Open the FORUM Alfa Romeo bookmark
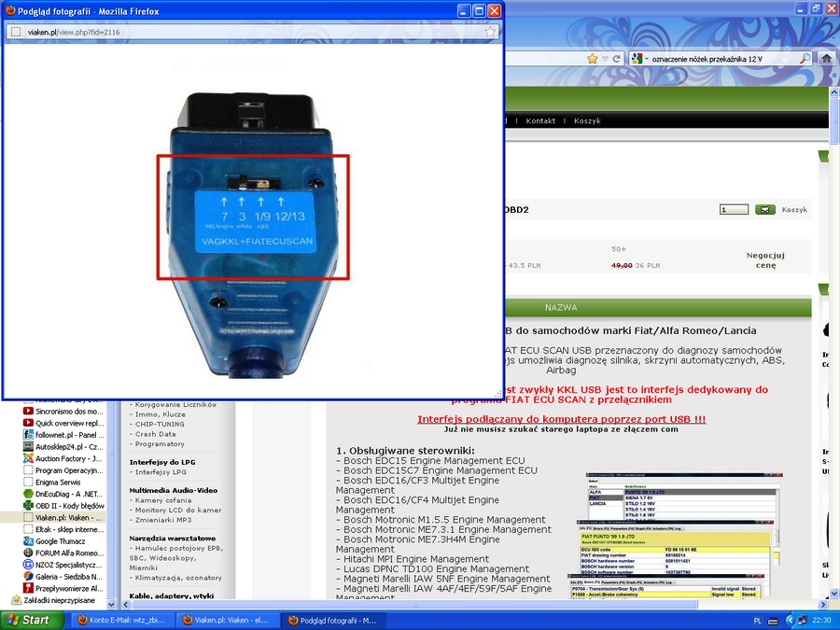 (64, 553)
